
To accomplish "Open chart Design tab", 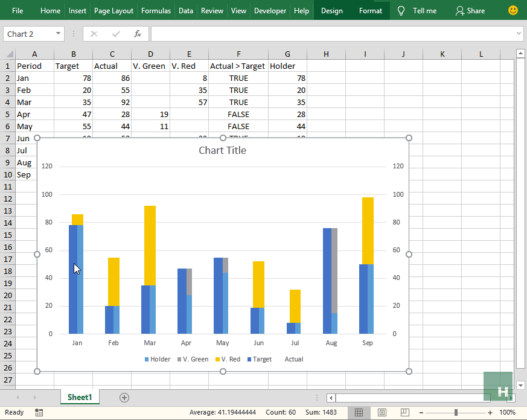I will (x=332, y=11).
